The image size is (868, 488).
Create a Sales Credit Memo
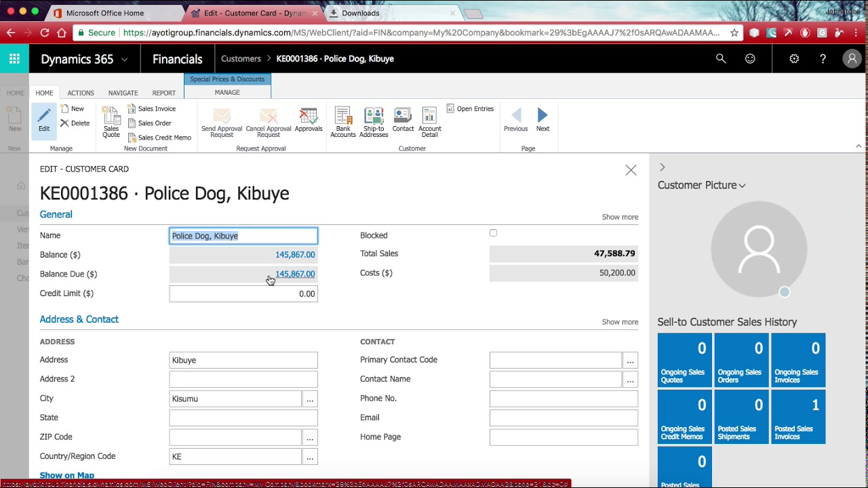[159, 138]
